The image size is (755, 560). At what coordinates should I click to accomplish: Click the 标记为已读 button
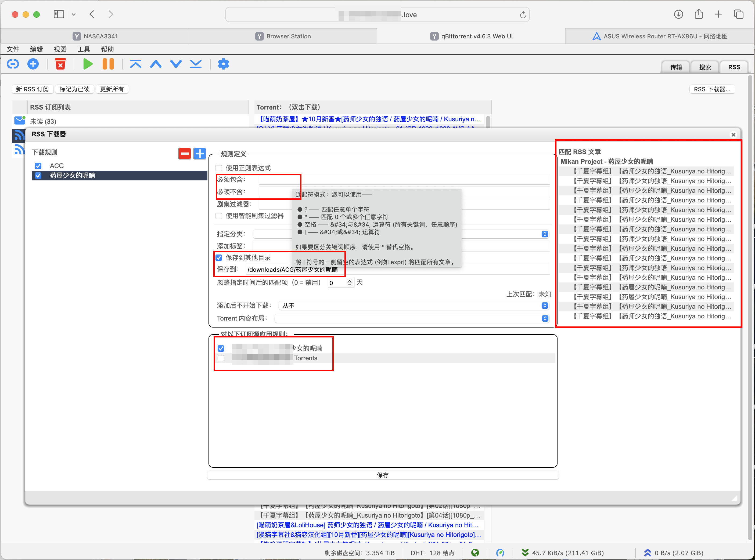pyautogui.click(x=75, y=89)
